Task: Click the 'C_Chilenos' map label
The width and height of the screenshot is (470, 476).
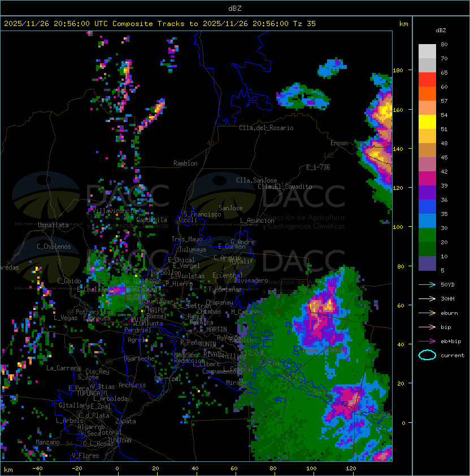Action: coord(54,246)
